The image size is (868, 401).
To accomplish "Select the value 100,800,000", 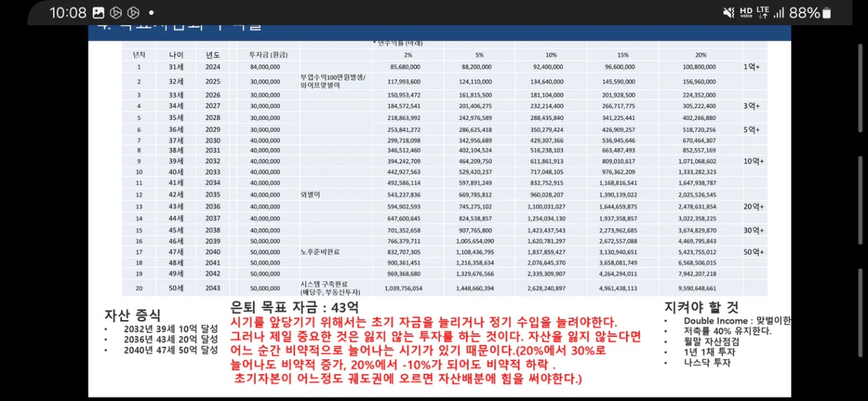I will pyautogui.click(x=699, y=67).
